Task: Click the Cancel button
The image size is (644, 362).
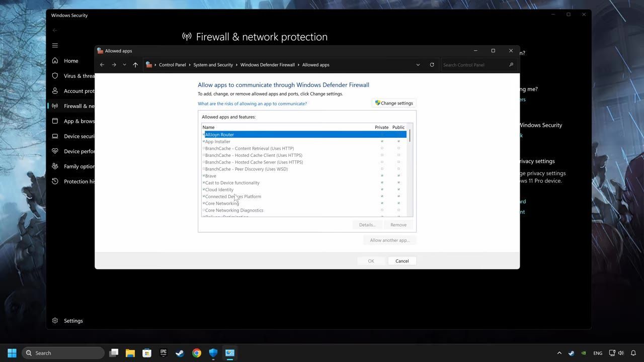Action: [x=402, y=261]
